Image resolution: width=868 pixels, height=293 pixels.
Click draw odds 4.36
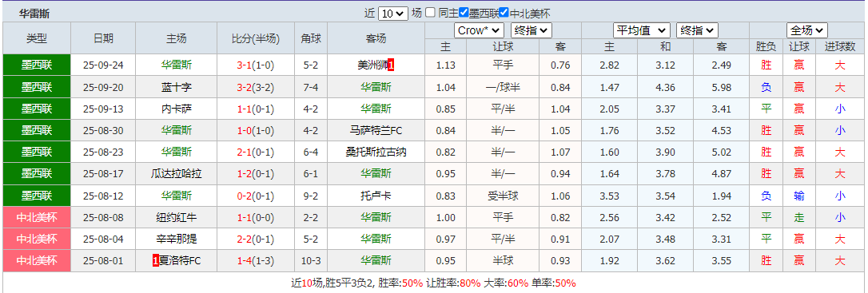coord(666,87)
